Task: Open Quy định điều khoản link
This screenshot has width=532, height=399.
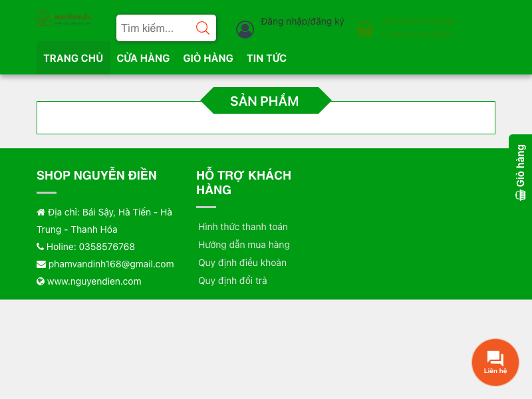Action: 242,263
